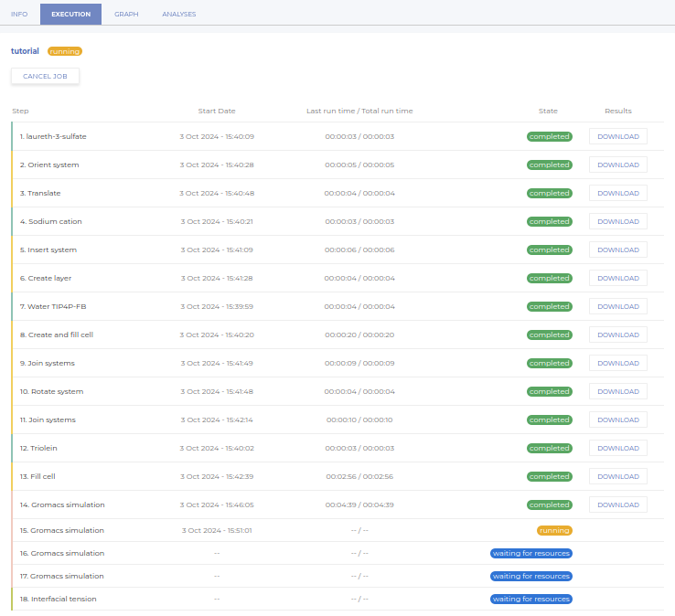Screen dimensions: 675x616
Task: Download results for Fill cell step
Action: coord(617,476)
